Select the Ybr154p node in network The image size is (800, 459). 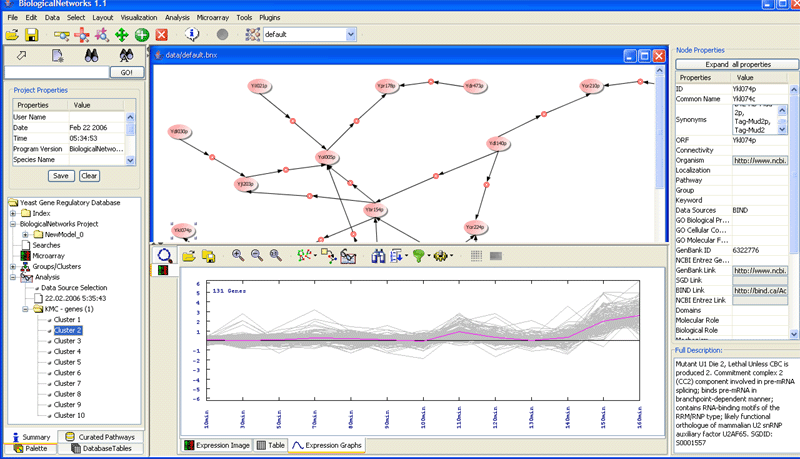pos(374,210)
